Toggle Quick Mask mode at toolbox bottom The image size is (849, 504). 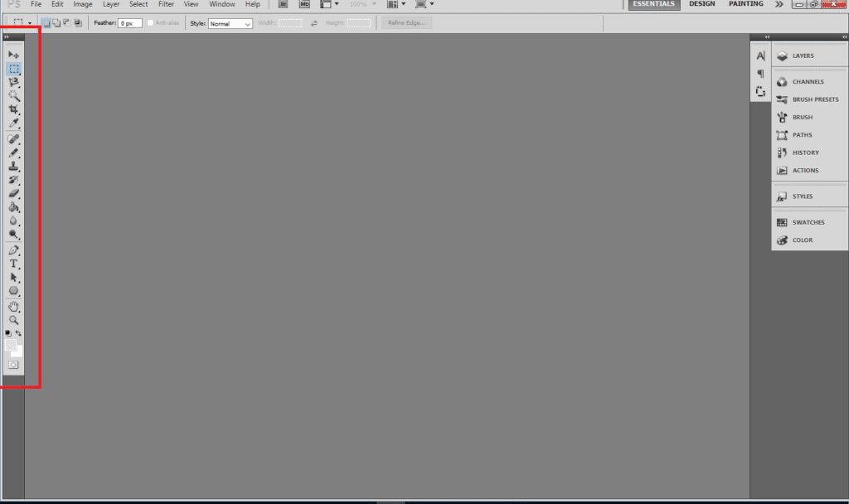[14, 365]
